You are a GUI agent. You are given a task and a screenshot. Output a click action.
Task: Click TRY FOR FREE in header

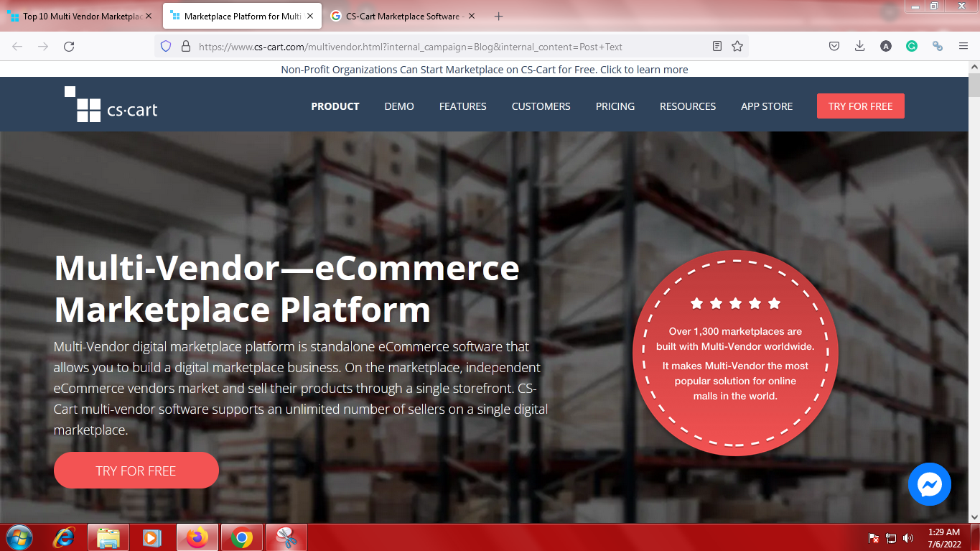click(861, 106)
